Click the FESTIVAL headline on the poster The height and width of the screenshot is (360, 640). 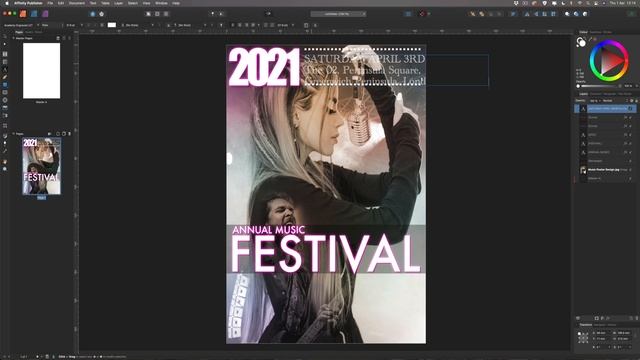pyautogui.click(x=326, y=254)
